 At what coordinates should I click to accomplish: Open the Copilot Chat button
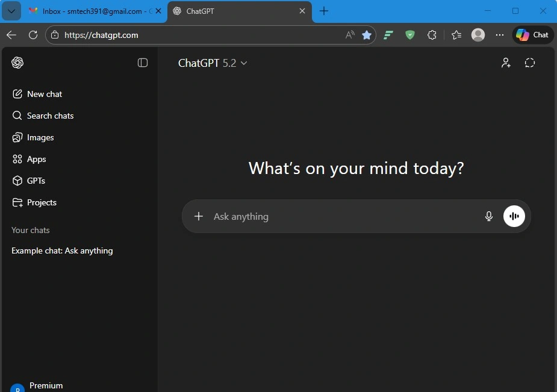click(533, 35)
